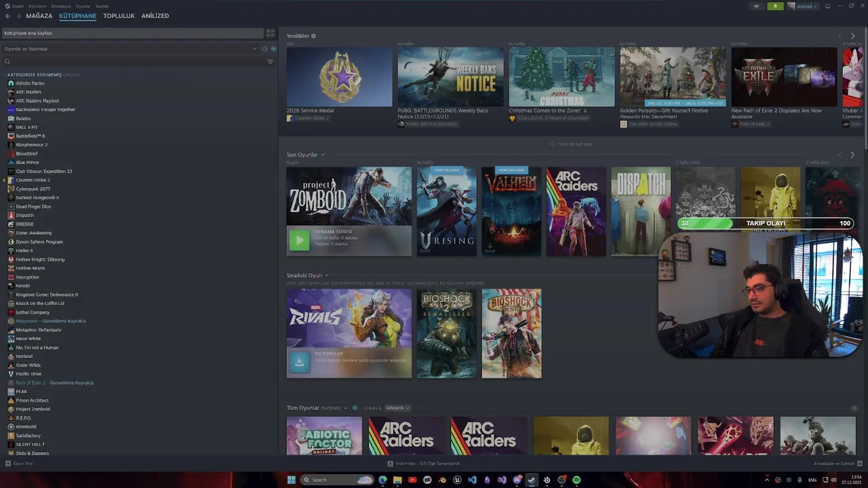
Task: Go to the TOPLULUK tab
Action: (x=119, y=16)
